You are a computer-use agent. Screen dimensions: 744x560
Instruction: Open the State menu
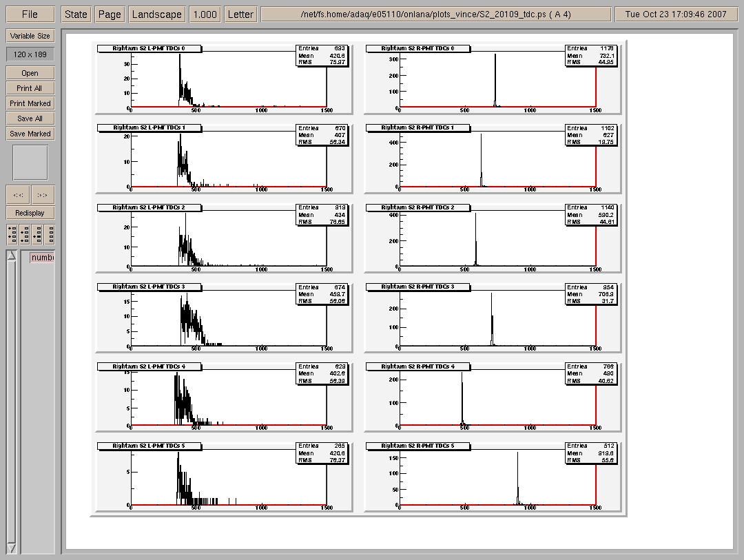[x=76, y=14]
